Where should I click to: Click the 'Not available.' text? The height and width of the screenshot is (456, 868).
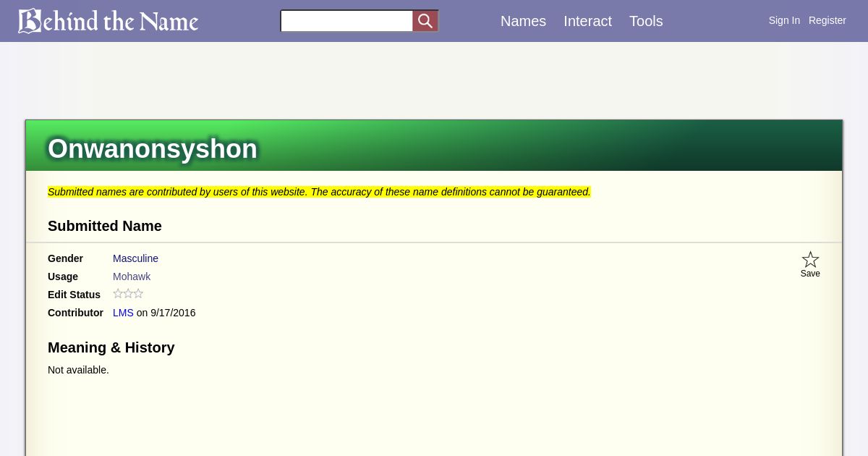(78, 370)
